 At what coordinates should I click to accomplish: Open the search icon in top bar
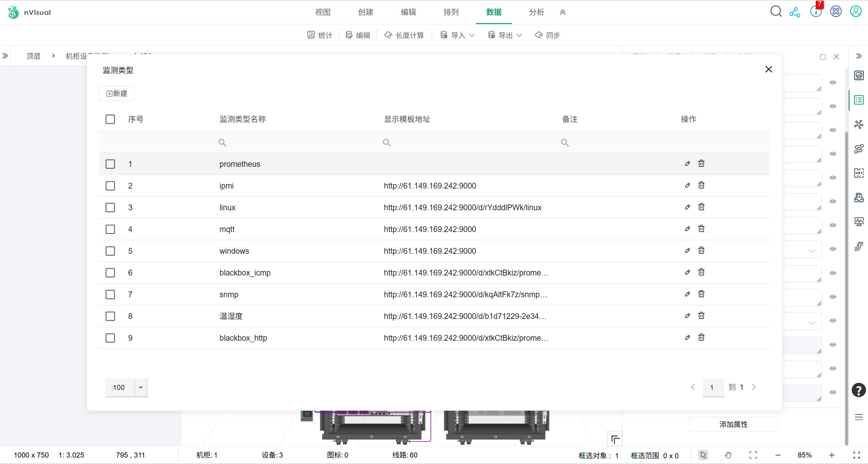[x=776, y=12]
